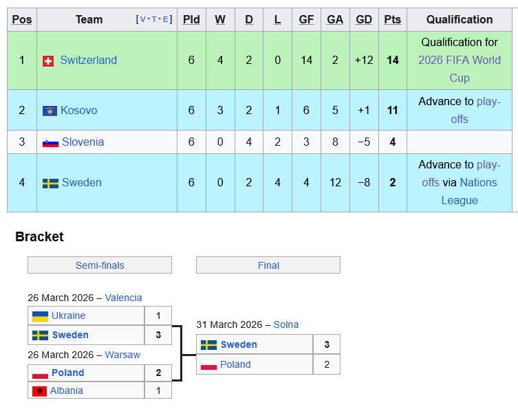Click the V view-template link
This screenshot has width=518, height=420.
pos(143,19)
